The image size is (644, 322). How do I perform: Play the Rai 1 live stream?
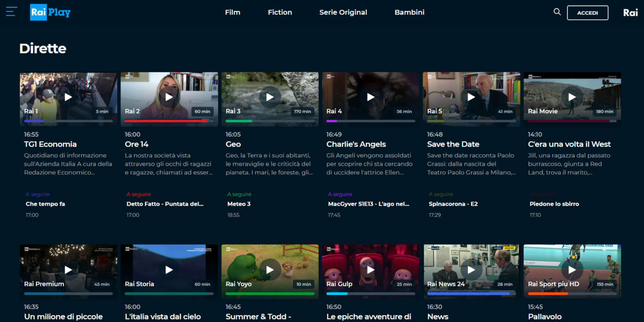68,97
